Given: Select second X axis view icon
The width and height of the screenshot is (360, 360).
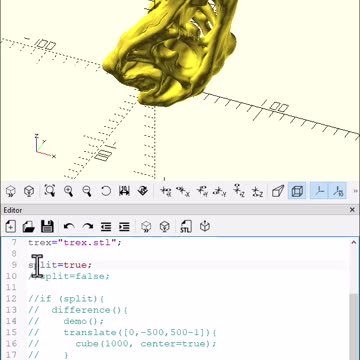Looking at the screenshot, I should click(184, 191).
